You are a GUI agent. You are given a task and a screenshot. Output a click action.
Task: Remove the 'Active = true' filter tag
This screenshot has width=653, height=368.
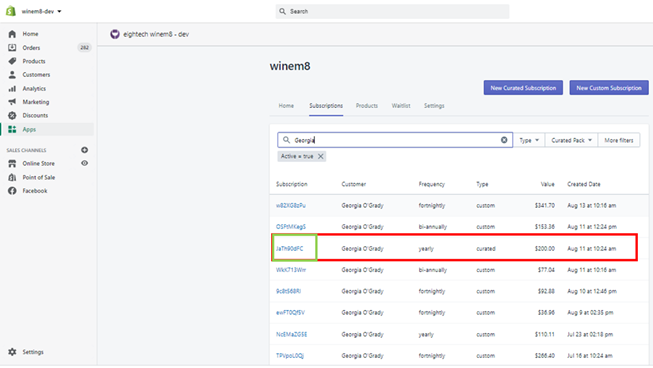click(321, 157)
